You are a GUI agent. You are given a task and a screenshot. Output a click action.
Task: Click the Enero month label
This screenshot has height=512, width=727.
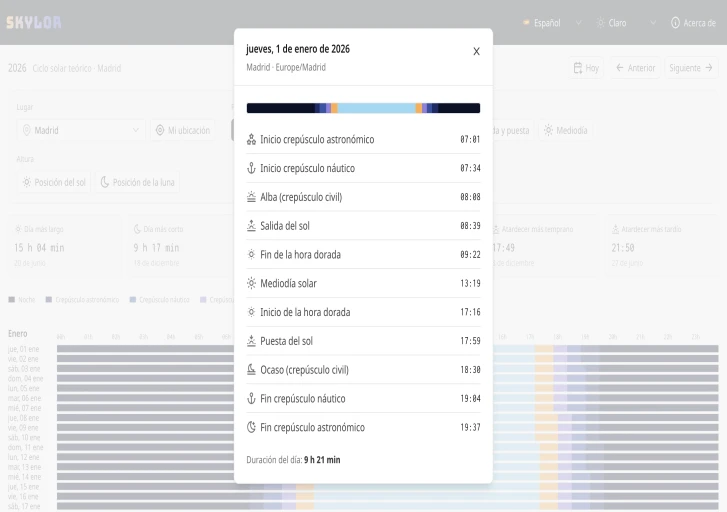pyautogui.click(x=18, y=333)
